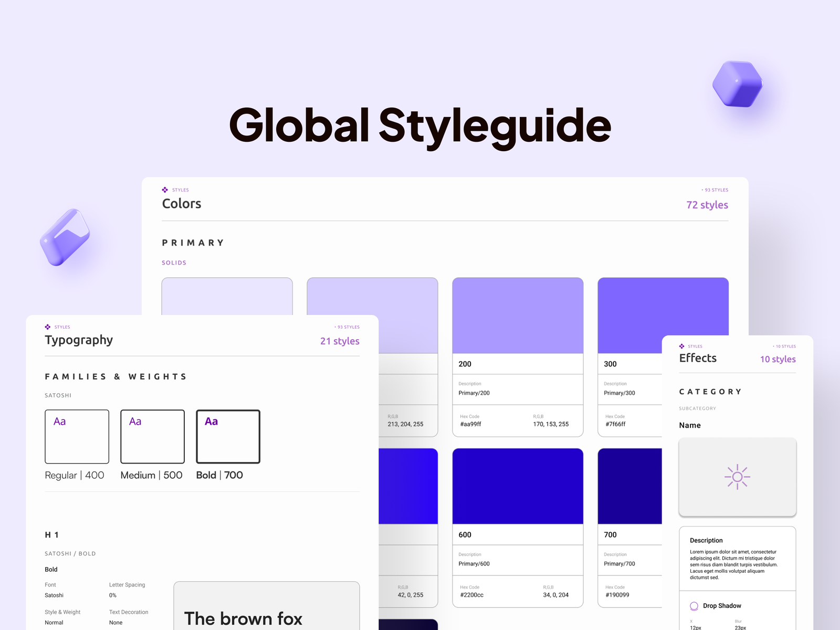Click the sun icon in the Effects preview
Image resolution: width=840 pixels, height=630 pixels.
click(737, 477)
